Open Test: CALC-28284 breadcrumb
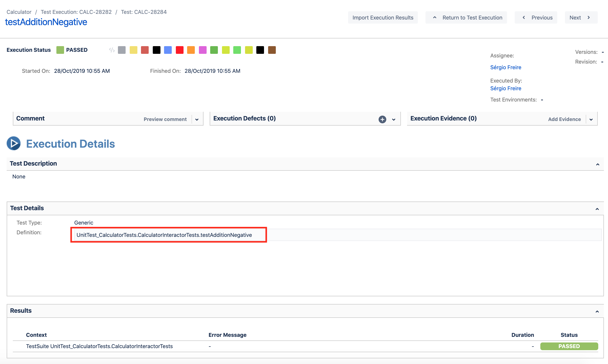 click(144, 12)
